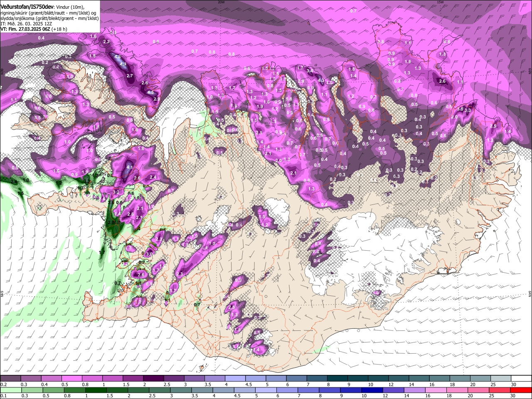This screenshot has height=399, width=532.
Task: Click the dark teal 8 snow legend swatch
Action: pyautogui.click(x=337, y=379)
